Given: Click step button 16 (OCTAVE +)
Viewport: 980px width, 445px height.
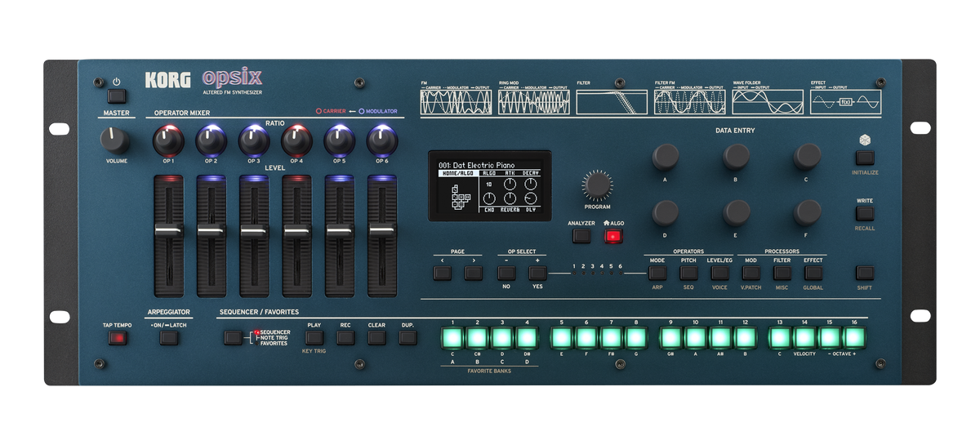Looking at the screenshot, I should (x=854, y=337).
